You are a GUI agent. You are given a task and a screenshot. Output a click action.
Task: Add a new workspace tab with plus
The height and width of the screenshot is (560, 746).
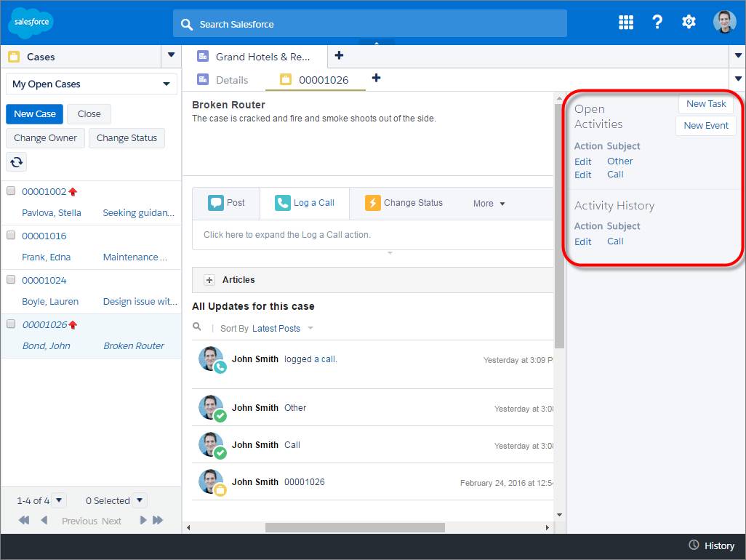pyautogui.click(x=339, y=56)
